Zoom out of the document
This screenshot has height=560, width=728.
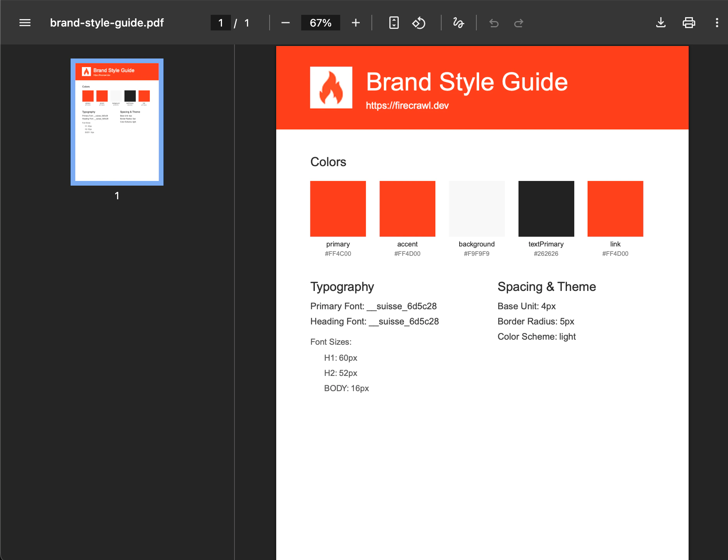coord(286,23)
